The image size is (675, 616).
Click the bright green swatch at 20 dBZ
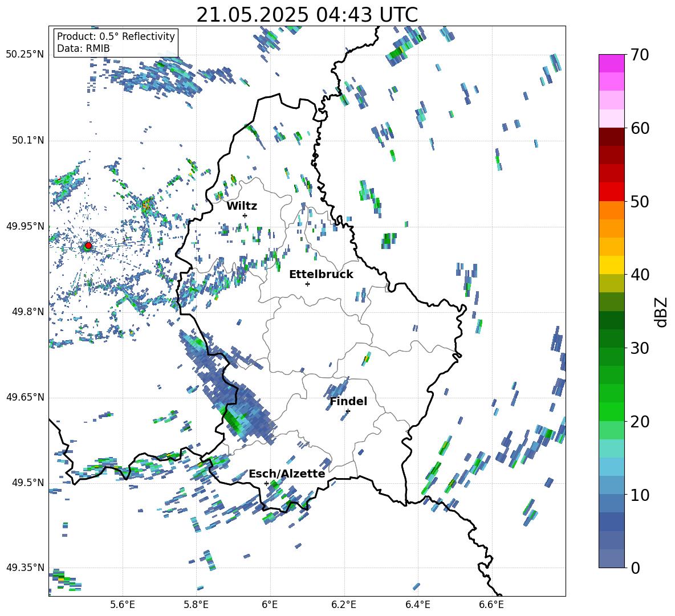611,411
